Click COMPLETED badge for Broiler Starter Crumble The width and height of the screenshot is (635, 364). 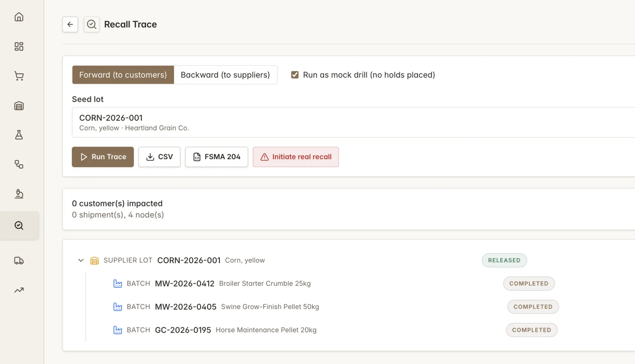tap(529, 283)
